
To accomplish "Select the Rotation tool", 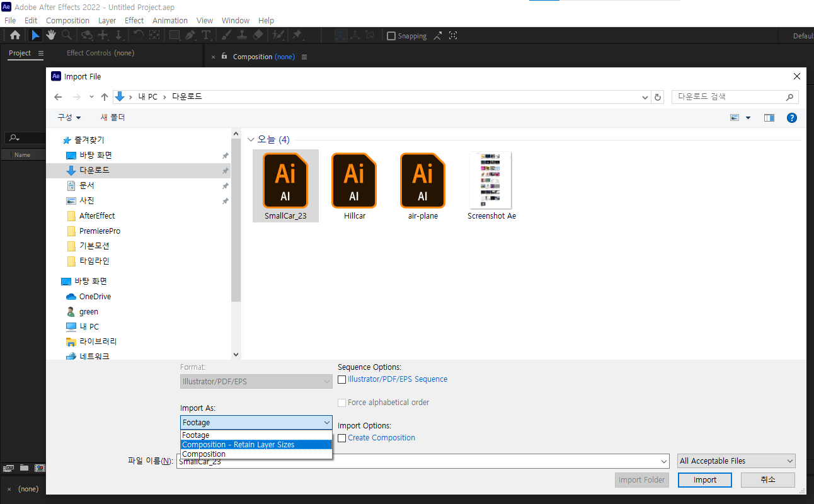I will click(139, 36).
